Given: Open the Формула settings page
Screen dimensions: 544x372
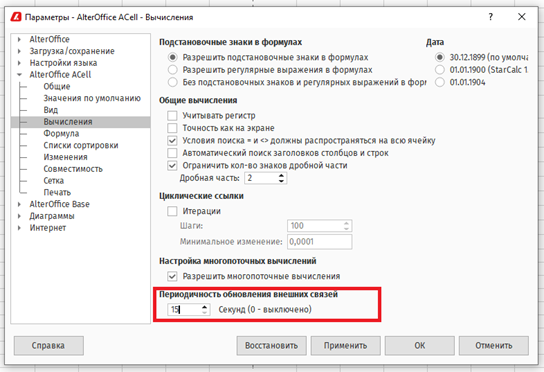Looking at the screenshot, I should (61, 134).
